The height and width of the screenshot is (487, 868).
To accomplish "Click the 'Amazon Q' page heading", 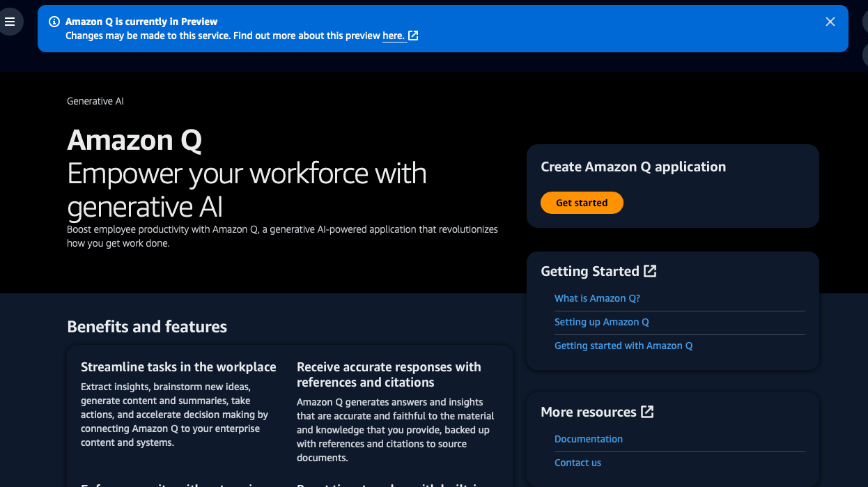I will (134, 141).
